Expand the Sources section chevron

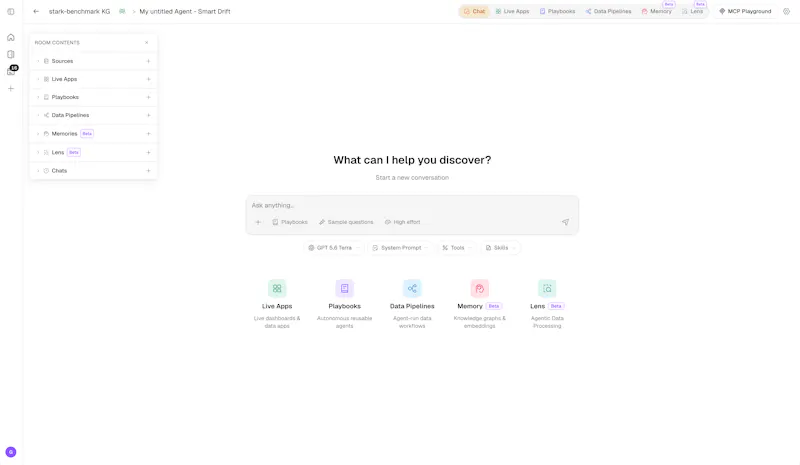[x=38, y=61]
